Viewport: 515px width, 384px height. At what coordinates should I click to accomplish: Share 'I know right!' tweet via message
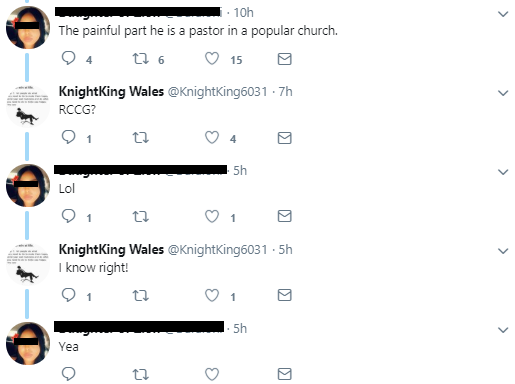pyautogui.click(x=285, y=295)
